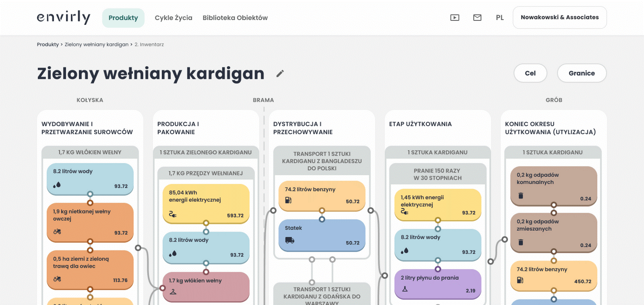The height and width of the screenshot is (305, 644).
Task: Click the tractor icon on nietkanej wełny owczej card
Action: pyautogui.click(x=57, y=231)
